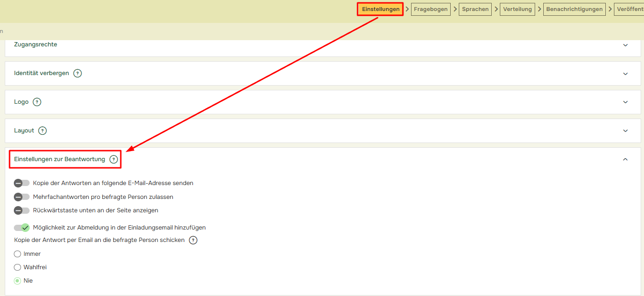
Task: Click help icon for Kopie der Antwort per Email
Action: point(193,241)
